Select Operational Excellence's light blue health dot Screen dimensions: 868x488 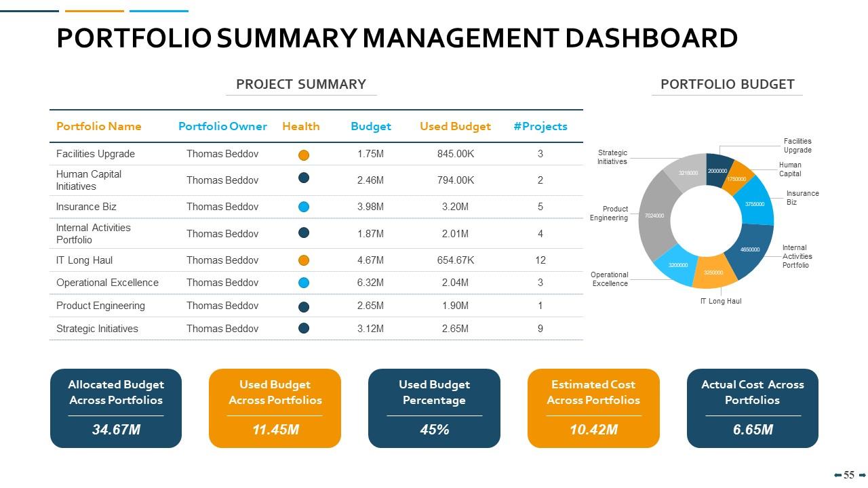(302, 282)
